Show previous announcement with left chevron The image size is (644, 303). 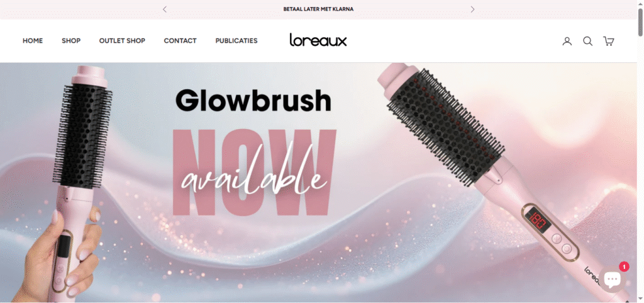tap(165, 9)
